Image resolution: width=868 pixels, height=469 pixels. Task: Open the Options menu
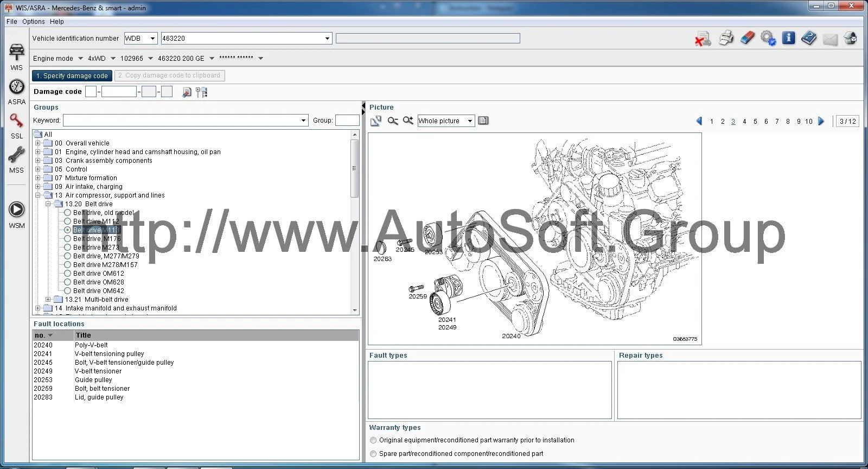[34, 22]
